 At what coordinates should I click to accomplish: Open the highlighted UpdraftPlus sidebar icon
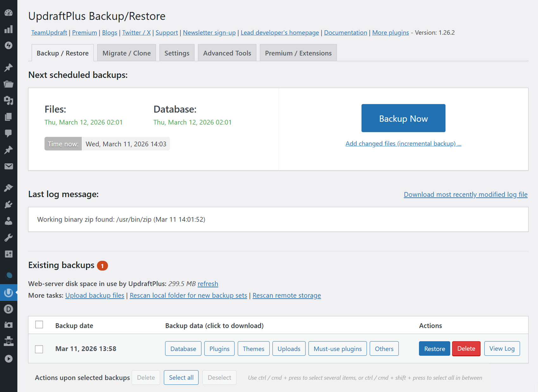(9, 293)
